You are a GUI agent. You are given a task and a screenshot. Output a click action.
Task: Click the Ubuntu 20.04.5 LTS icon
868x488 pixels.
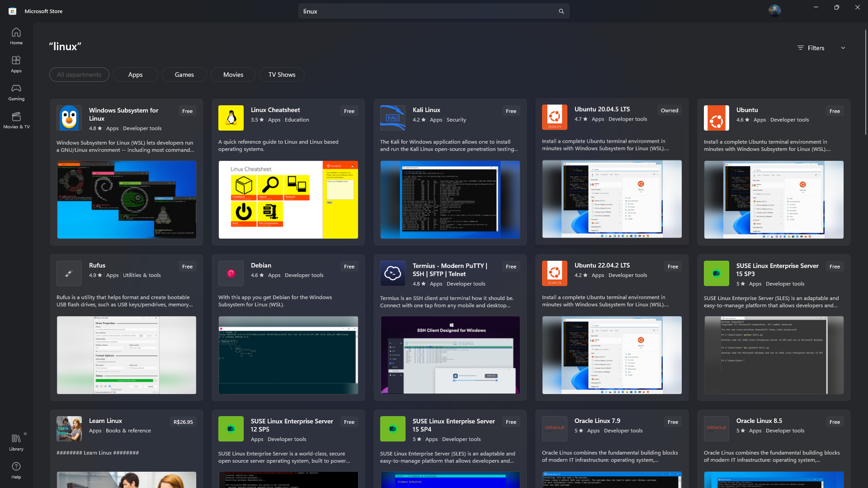click(x=554, y=117)
